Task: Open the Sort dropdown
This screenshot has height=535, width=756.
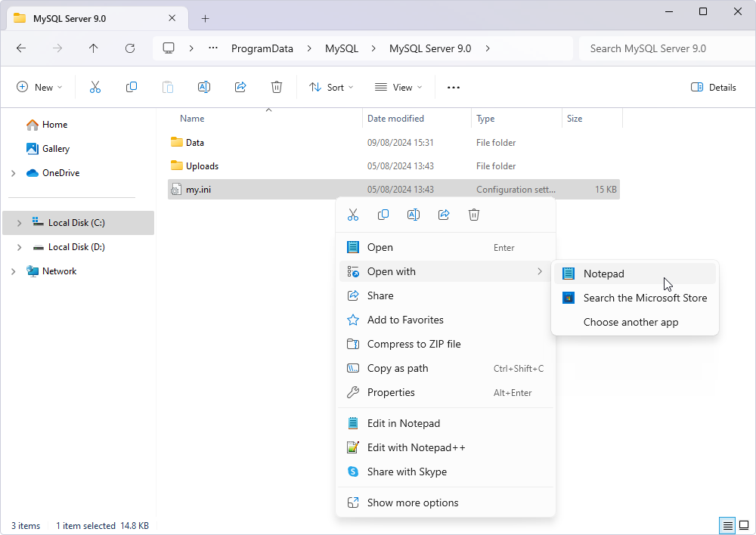Action: [331, 87]
